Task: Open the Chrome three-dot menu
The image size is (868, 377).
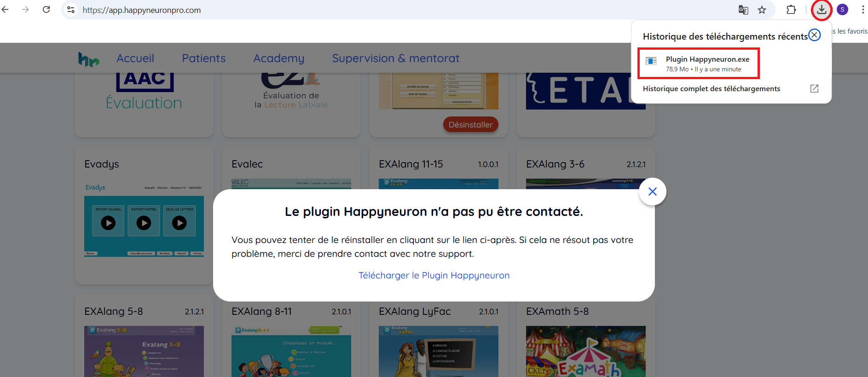Action: coord(862,10)
